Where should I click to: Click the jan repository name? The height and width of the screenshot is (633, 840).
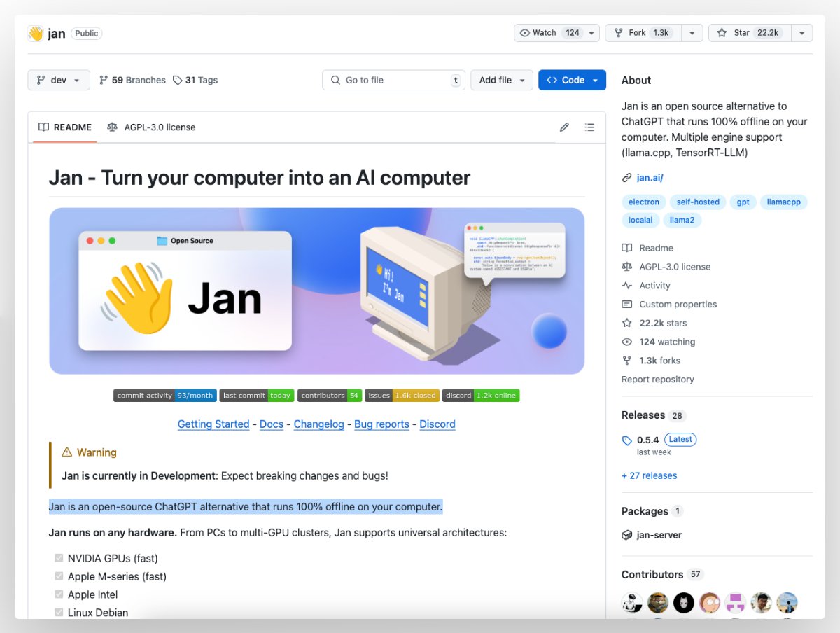click(x=57, y=34)
